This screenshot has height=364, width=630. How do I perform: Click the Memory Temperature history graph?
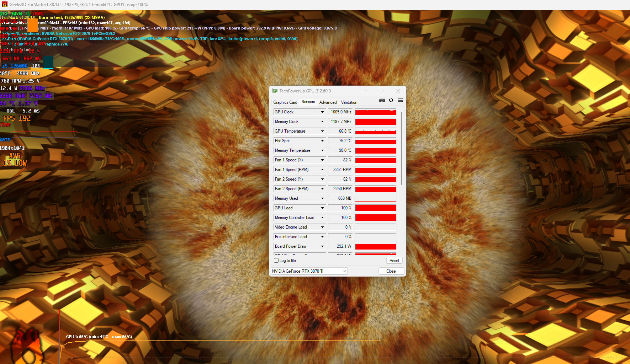pyautogui.click(x=375, y=150)
